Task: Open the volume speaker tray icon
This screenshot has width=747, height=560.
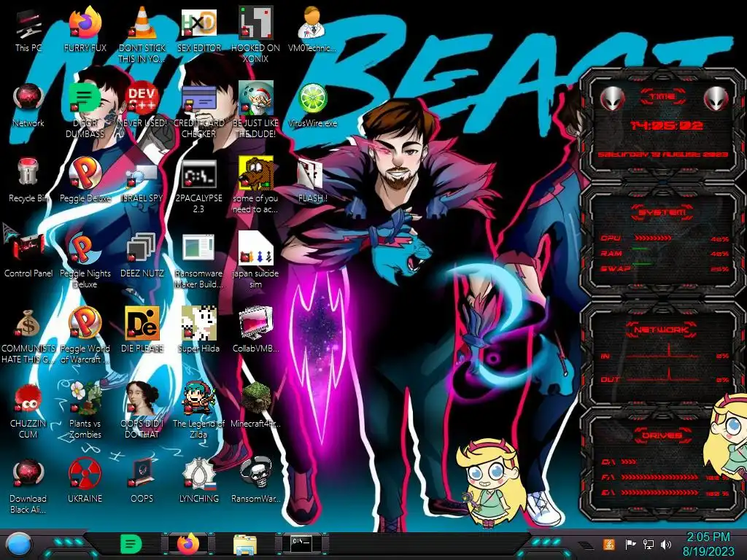Action: [x=666, y=544]
